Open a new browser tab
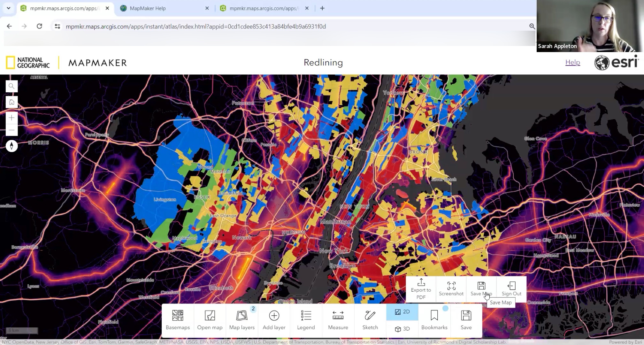The height and width of the screenshot is (345, 644). pos(322,8)
